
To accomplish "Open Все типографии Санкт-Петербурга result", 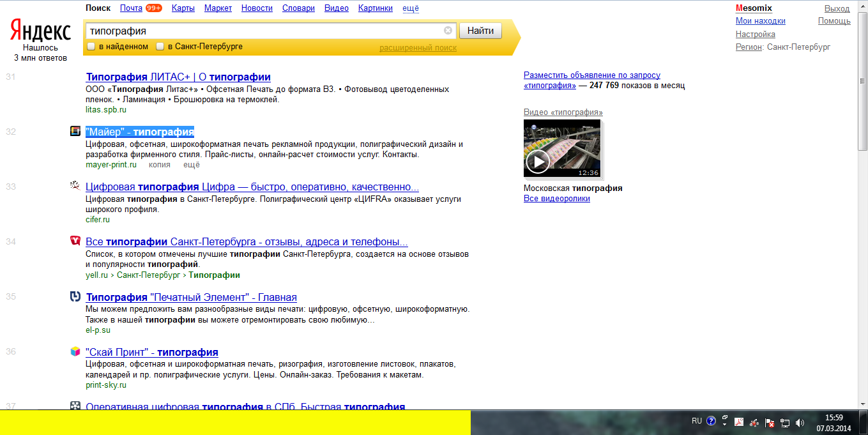I will click(x=247, y=242).
